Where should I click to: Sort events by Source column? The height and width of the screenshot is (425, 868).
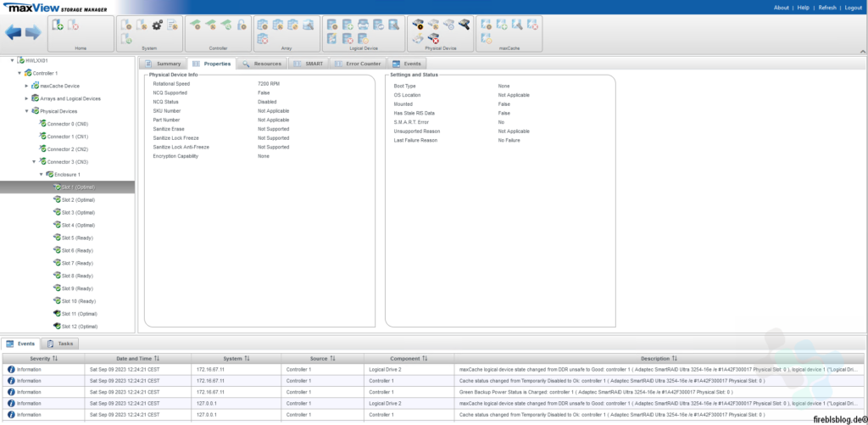(x=323, y=359)
